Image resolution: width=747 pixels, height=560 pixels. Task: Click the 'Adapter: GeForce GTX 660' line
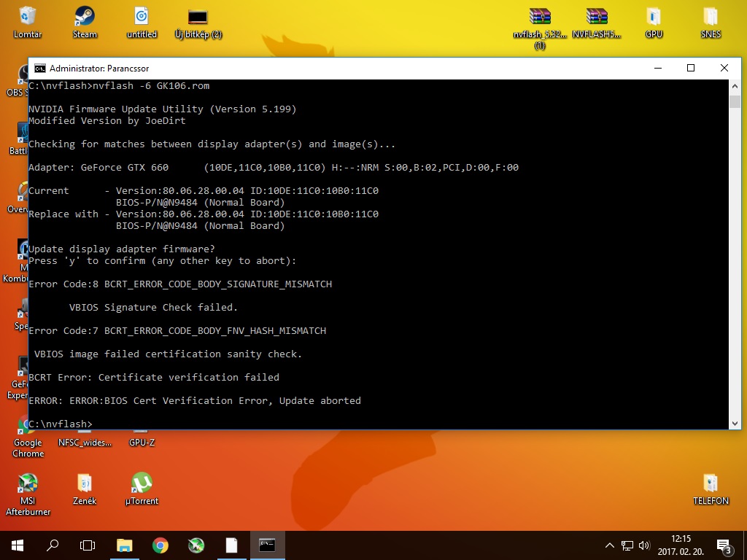point(274,168)
